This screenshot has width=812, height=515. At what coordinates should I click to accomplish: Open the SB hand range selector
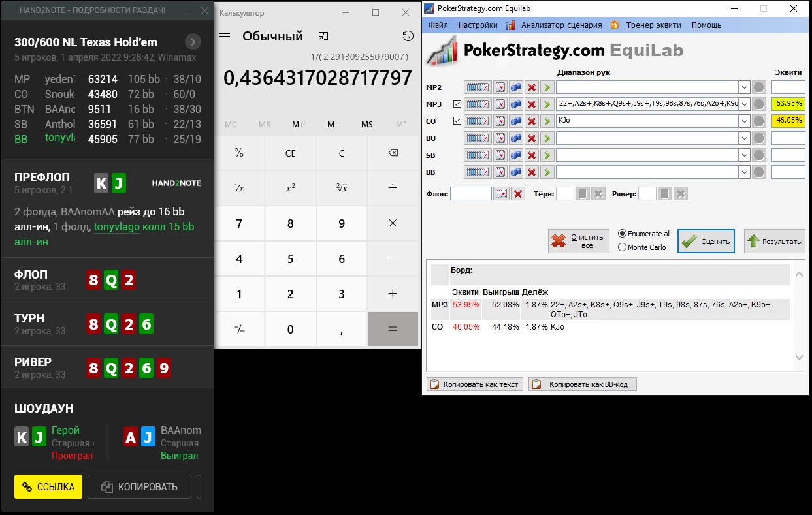(478, 155)
